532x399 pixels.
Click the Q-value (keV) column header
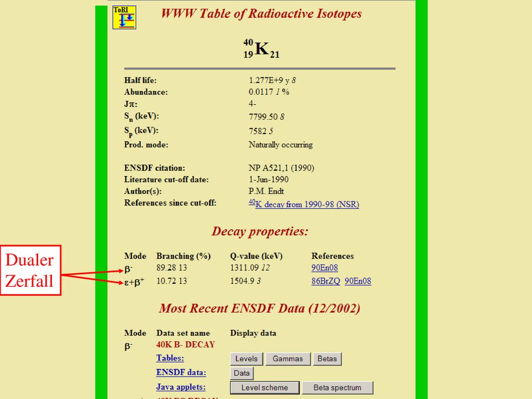coord(256,256)
